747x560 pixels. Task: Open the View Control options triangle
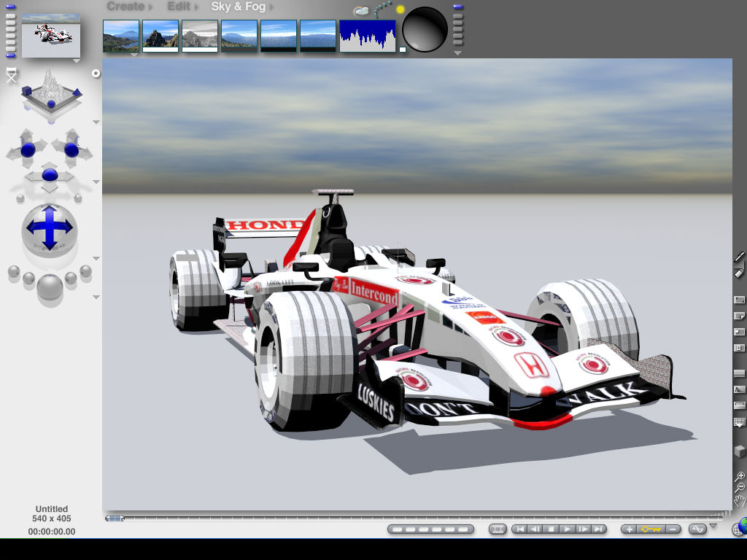pos(96,122)
